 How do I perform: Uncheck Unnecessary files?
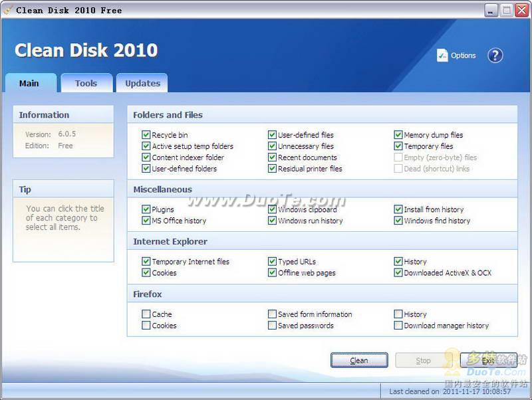coord(272,146)
